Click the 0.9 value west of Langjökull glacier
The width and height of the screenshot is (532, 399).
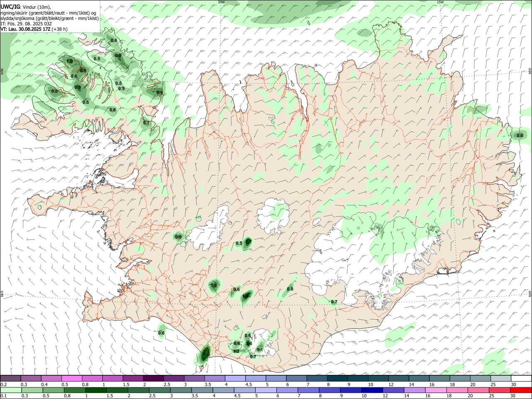tap(178, 237)
